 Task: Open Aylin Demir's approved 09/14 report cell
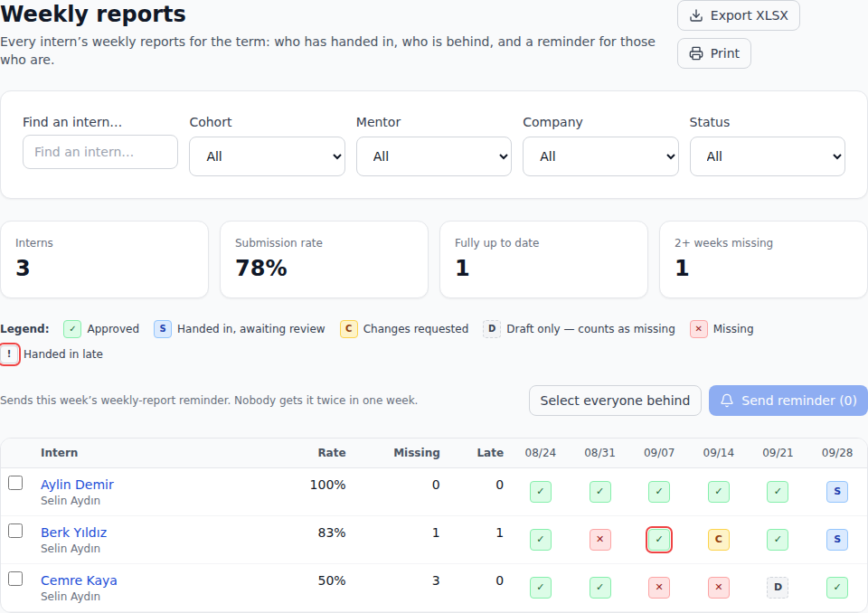(x=719, y=491)
